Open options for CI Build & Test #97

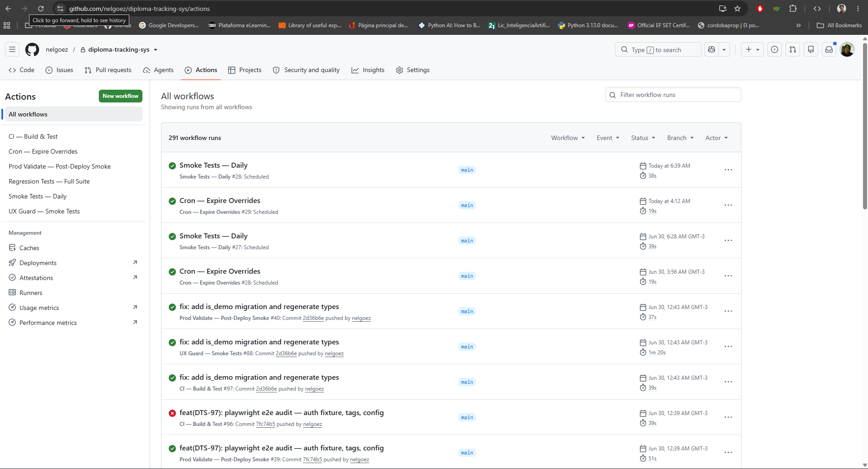pos(728,382)
